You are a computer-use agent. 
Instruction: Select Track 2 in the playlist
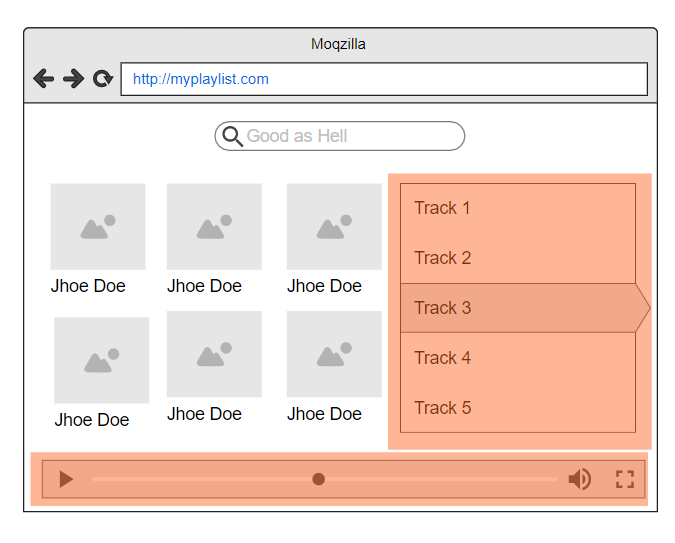[518, 258]
